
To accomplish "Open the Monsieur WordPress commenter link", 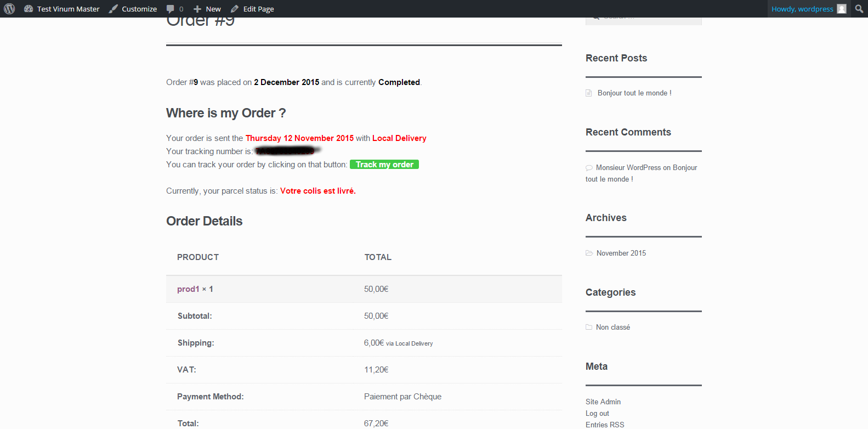I will [x=628, y=167].
